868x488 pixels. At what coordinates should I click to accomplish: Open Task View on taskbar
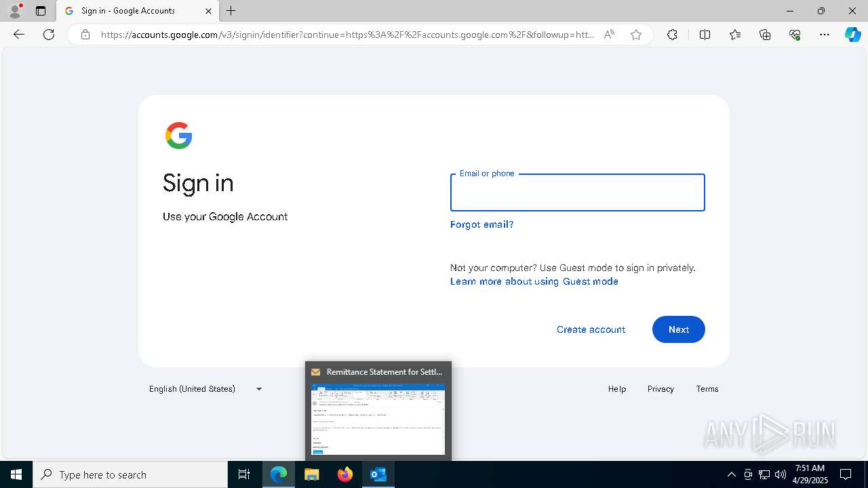[244, 474]
